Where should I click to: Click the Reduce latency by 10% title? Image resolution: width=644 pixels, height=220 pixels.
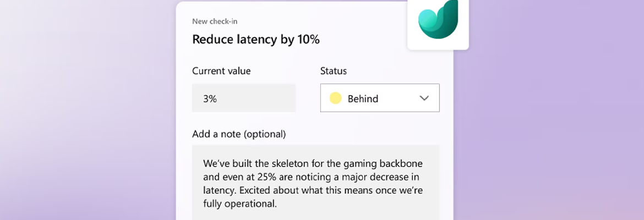[x=256, y=40]
